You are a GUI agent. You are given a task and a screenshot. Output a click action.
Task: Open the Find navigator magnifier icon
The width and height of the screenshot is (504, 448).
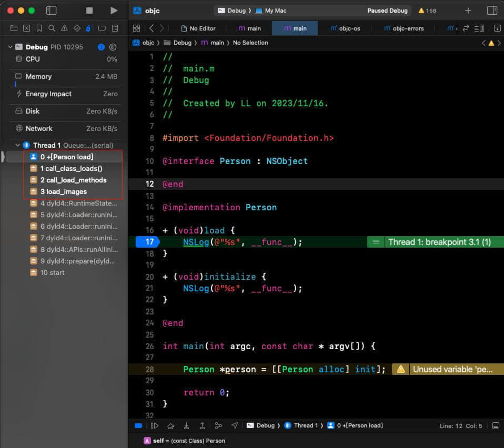(x=52, y=28)
